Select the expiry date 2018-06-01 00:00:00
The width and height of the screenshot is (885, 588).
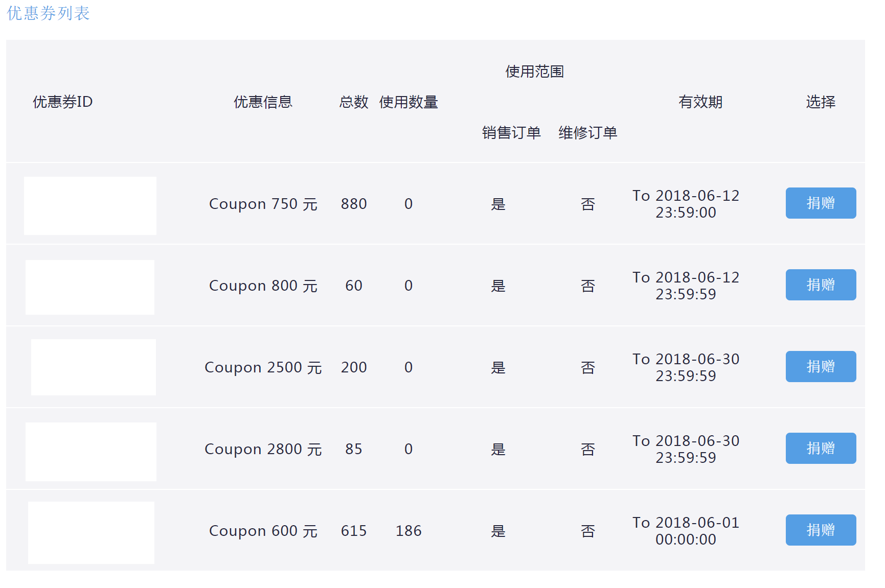point(686,531)
